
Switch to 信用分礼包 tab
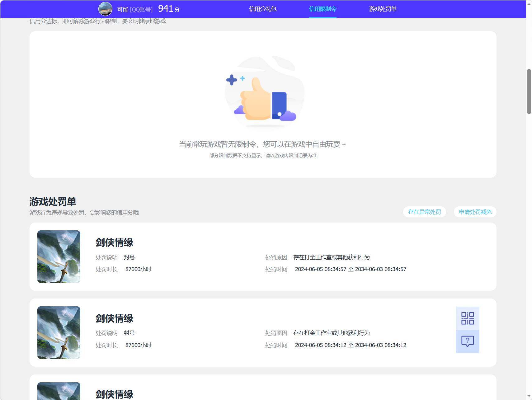click(x=263, y=9)
